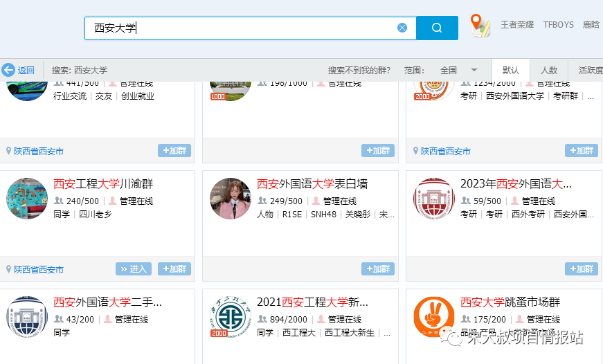Screen dimensions: 603x364
Task: Join 2023年西安外国语大 group via +加群
Action: [581, 269]
